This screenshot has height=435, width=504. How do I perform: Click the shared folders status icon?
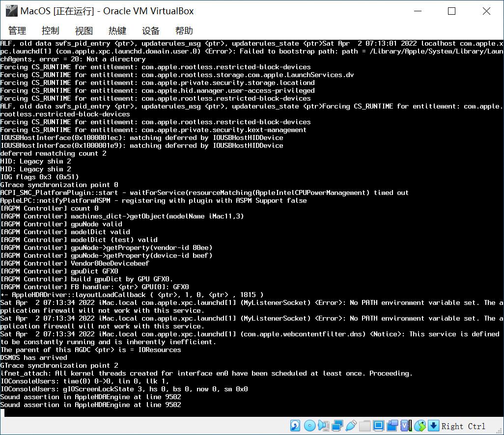(365, 426)
